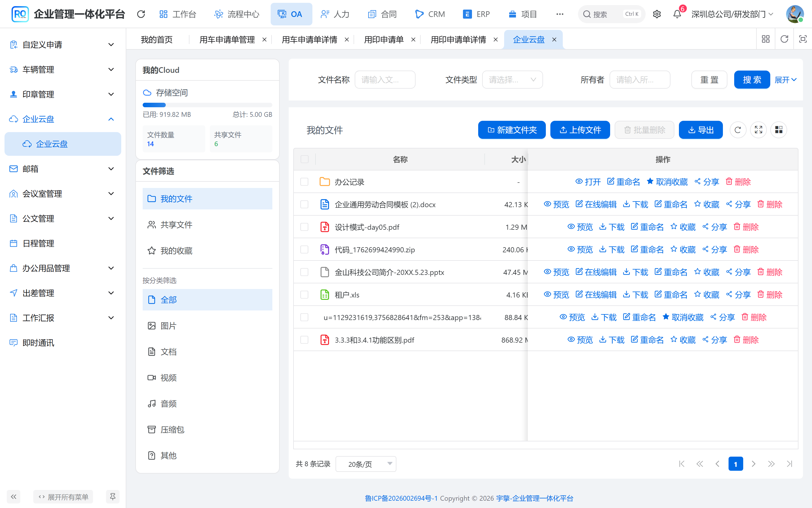Expand more filters with 展开

click(x=785, y=80)
